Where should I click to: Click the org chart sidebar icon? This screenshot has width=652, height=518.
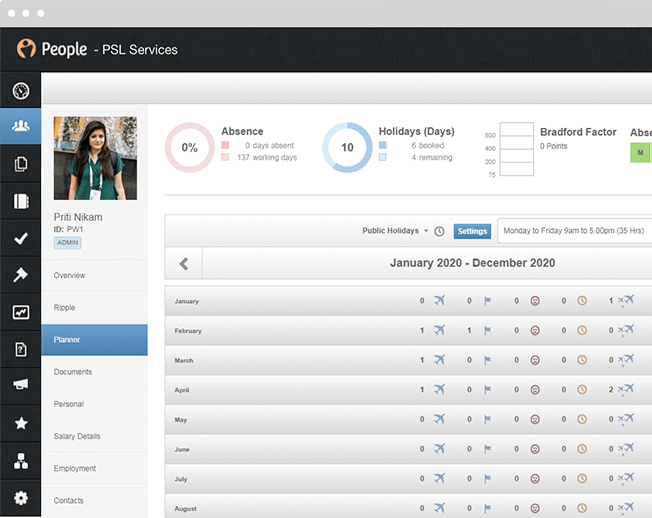(x=20, y=461)
